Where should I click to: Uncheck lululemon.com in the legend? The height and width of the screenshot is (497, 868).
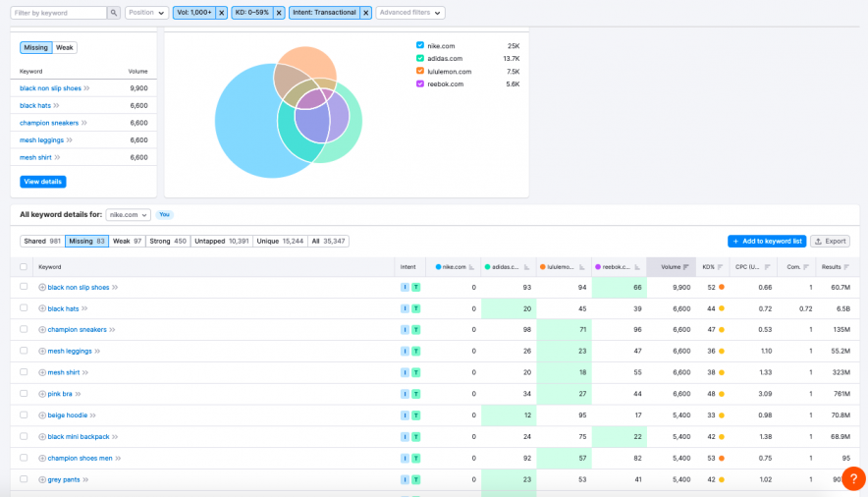pos(420,71)
